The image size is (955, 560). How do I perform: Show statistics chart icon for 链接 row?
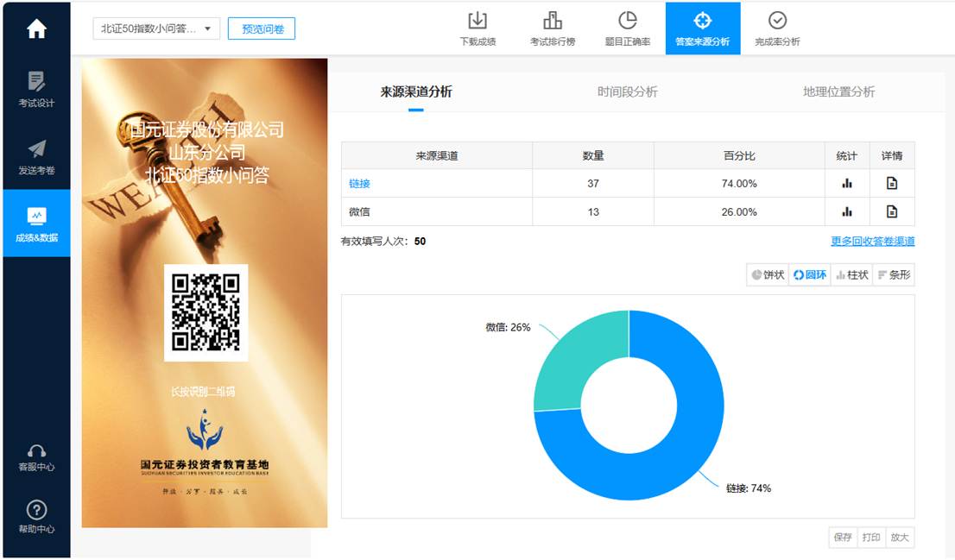846,183
